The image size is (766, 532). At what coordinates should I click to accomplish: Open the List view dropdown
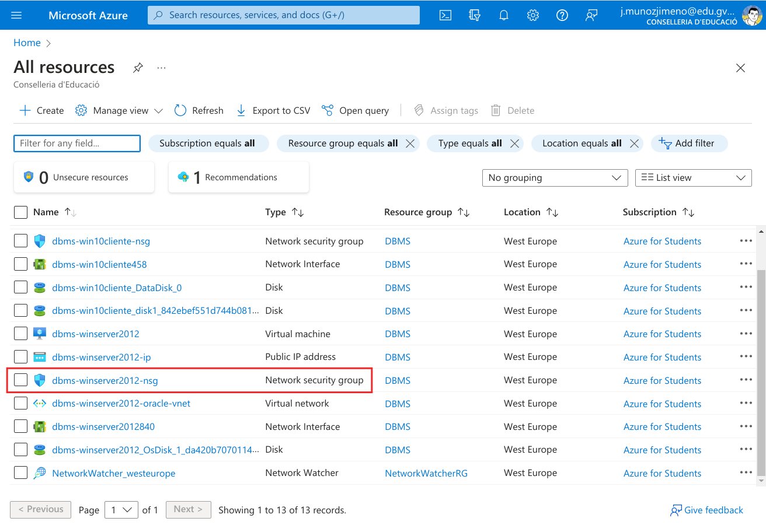pos(693,178)
